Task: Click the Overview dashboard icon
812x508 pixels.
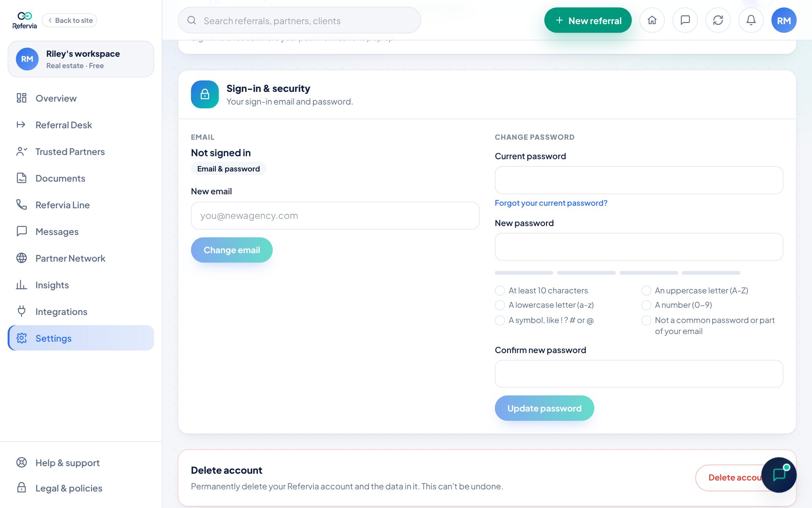Action: (22, 98)
